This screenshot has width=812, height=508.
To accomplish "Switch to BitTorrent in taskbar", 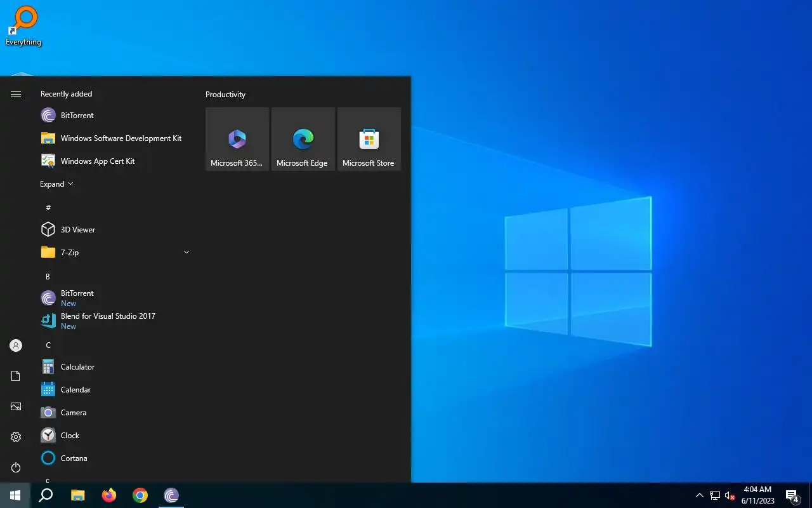I will click(x=171, y=495).
